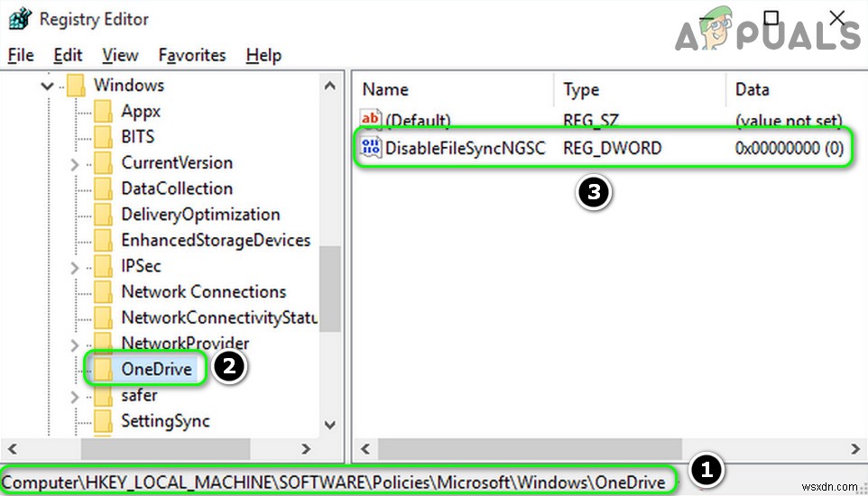Image resolution: width=868 pixels, height=496 pixels.
Task: Expand the CurrentVersion key
Action: pos(75,164)
